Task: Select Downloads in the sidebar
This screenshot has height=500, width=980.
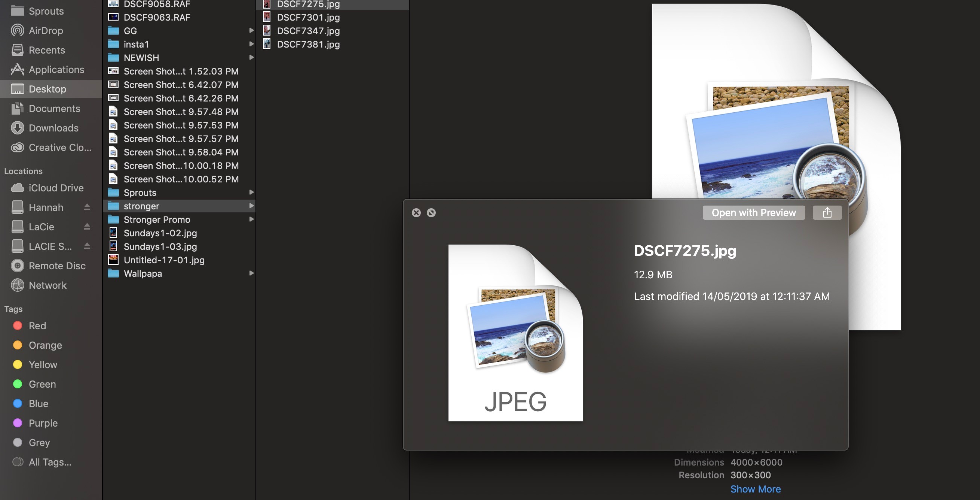Action: point(53,128)
